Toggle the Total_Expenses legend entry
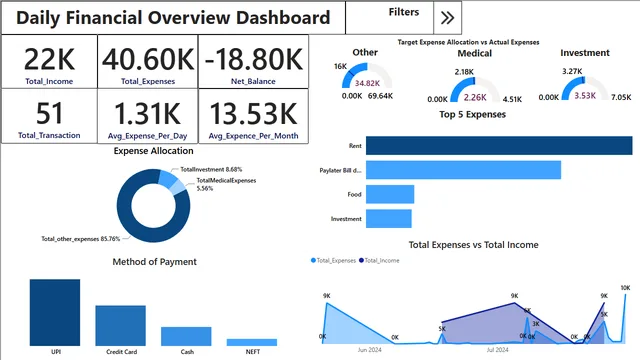 (x=333, y=260)
